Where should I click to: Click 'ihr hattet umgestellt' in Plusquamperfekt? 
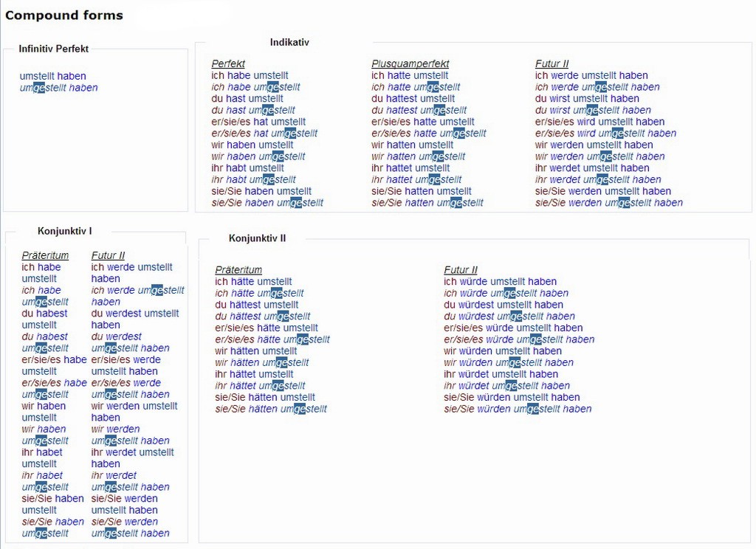point(416,179)
